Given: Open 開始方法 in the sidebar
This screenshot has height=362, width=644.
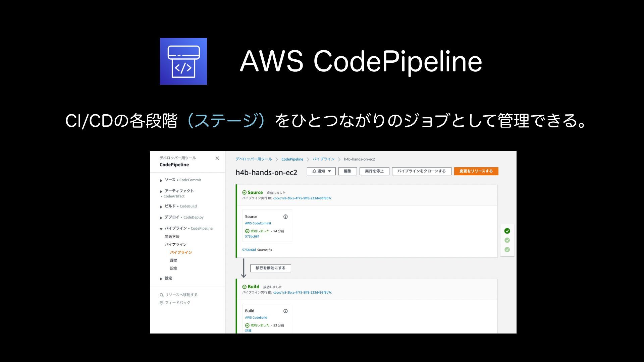Looking at the screenshot, I should click(172, 237).
